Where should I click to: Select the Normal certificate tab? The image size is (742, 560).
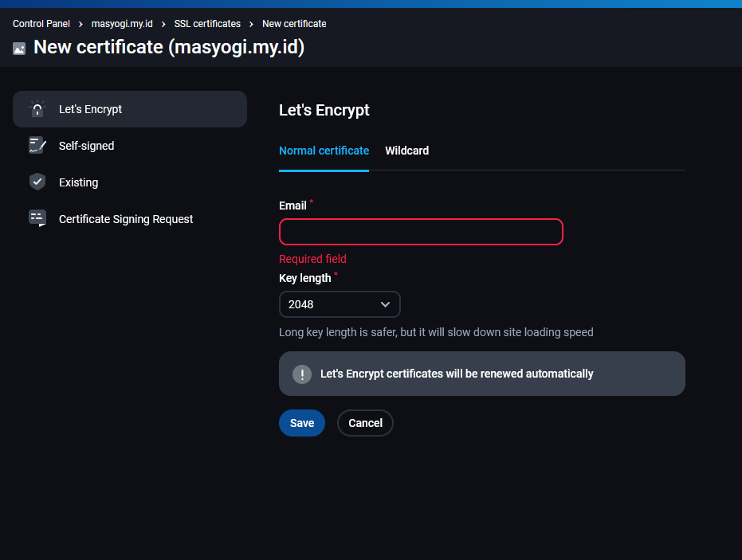click(324, 151)
